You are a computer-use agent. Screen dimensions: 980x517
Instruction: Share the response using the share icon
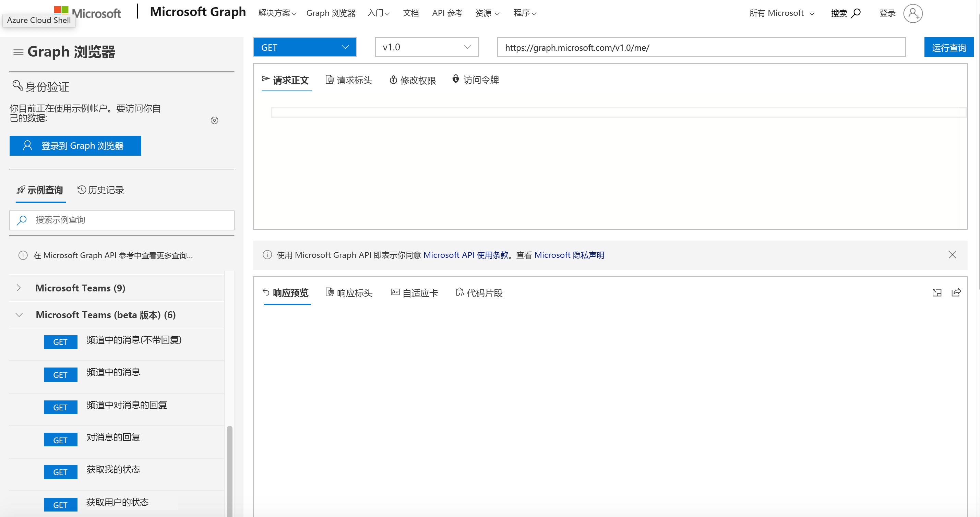[956, 292]
